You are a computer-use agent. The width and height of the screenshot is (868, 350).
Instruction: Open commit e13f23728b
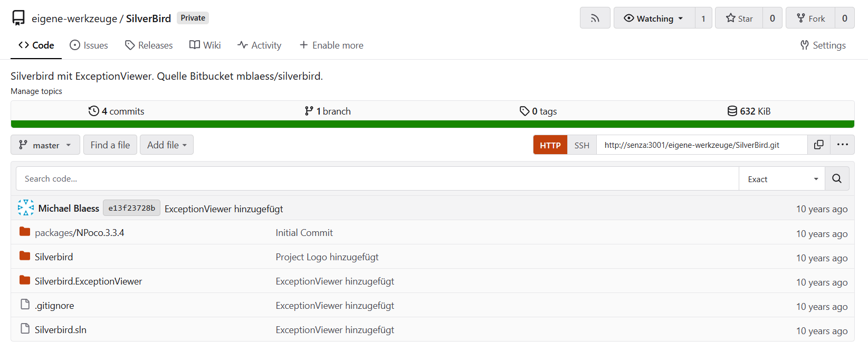point(131,208)
